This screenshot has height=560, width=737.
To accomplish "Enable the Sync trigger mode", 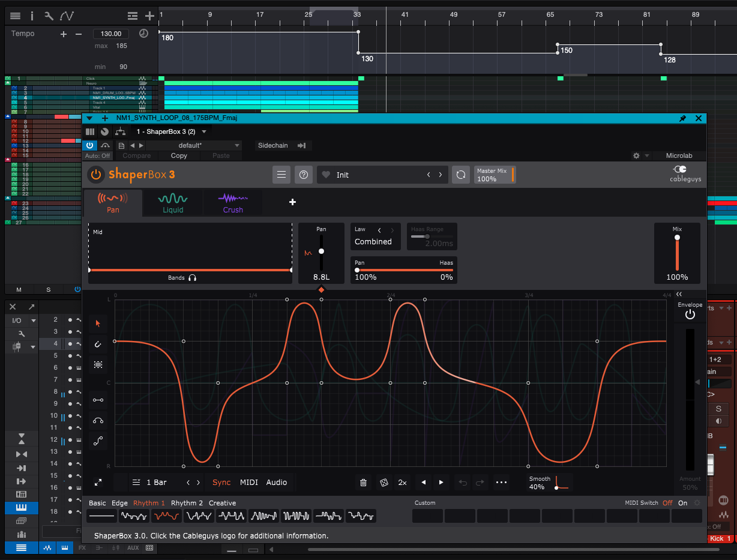I will coord(221,482).
